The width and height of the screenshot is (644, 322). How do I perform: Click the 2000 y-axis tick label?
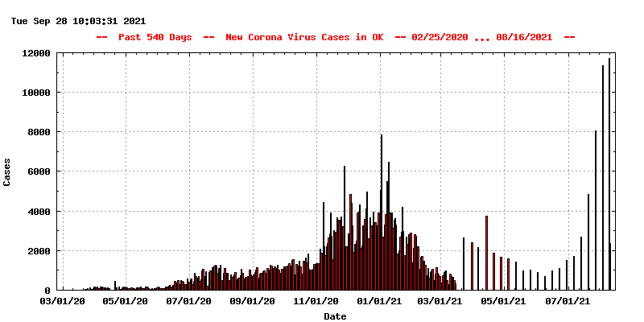39,251
